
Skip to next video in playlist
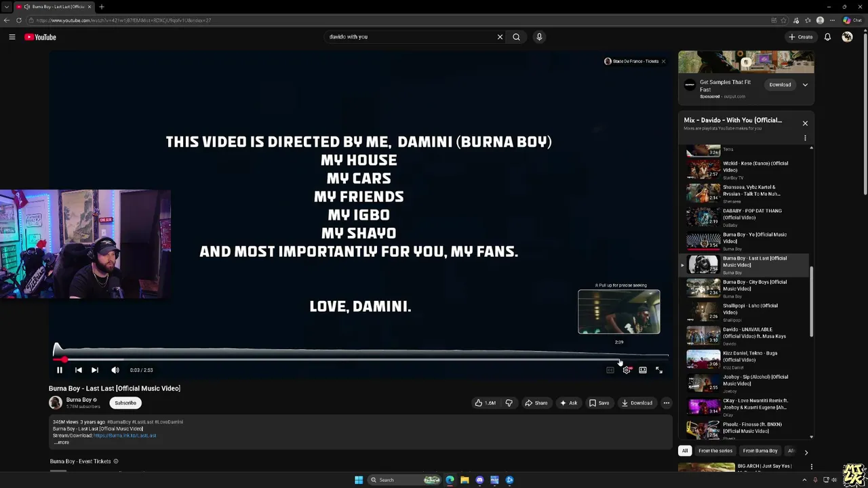click(95, 370)
